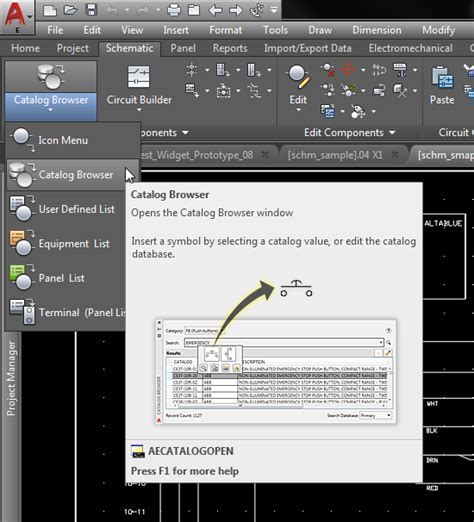Open the Tools menu

coord(275,30)
